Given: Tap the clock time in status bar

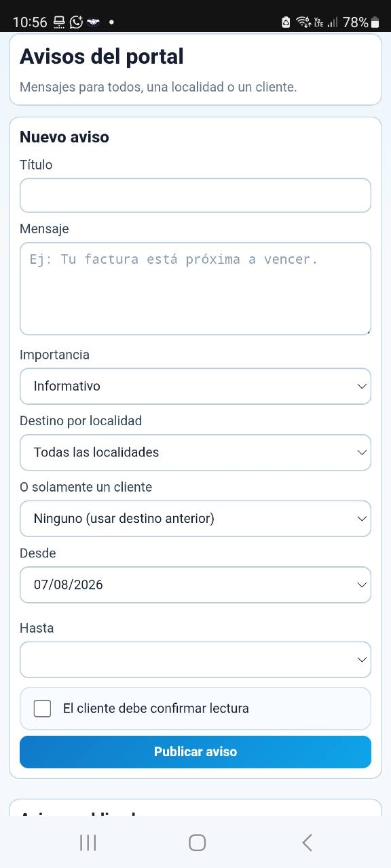Looking at the screenshot, I should [30, 22].
